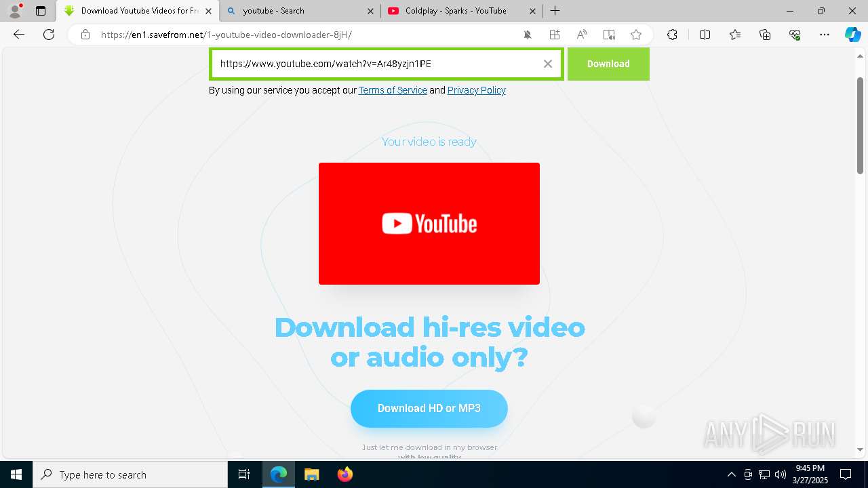This screenshot has width=868, height=488.
Task: Activate the Read aloud icon
Action: (582, 35)
